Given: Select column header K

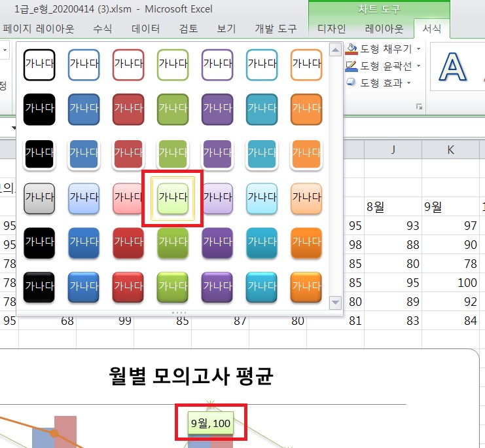Looking at the screenshot, I should 450,150.
